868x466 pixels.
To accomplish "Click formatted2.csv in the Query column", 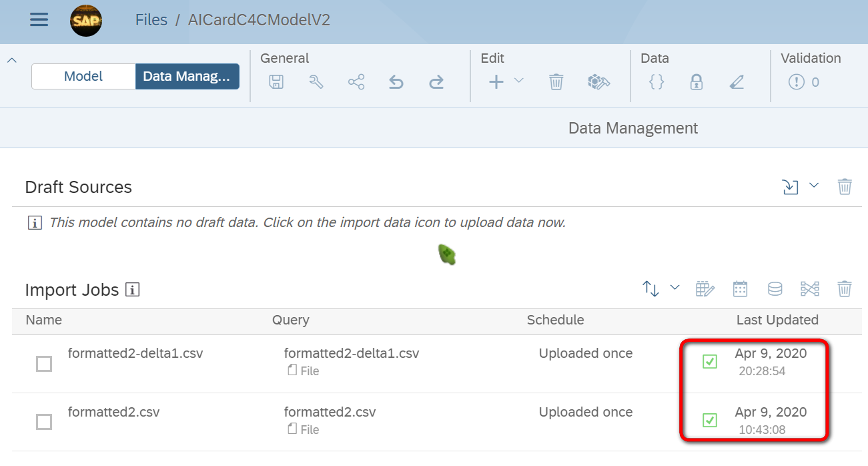I will tap(330, 412).
